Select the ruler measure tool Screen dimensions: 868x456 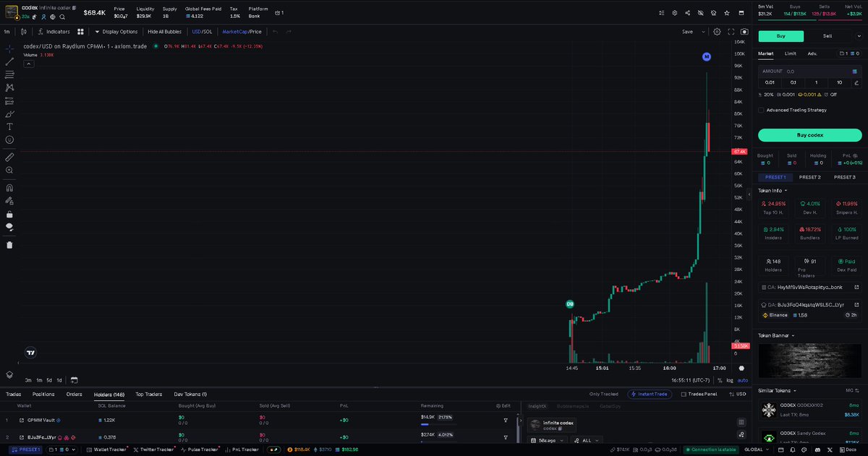coord(9,157)
